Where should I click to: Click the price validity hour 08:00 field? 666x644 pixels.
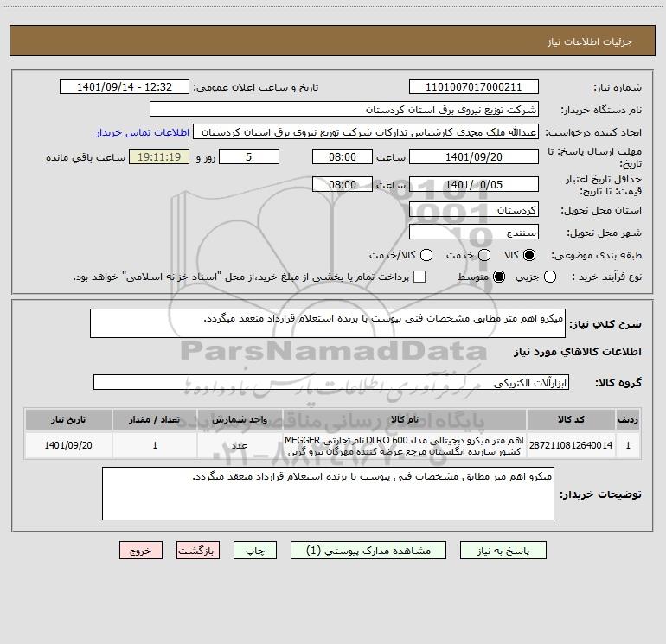(343, 184)
